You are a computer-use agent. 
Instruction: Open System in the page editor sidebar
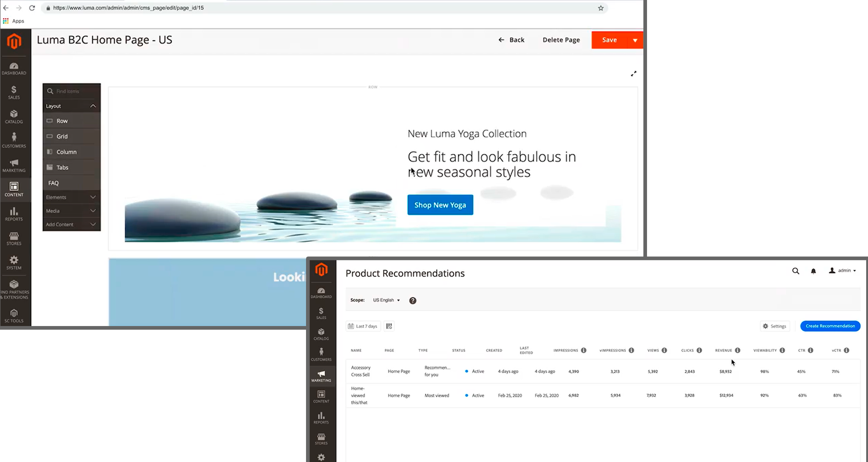click(x=14, y=263)
